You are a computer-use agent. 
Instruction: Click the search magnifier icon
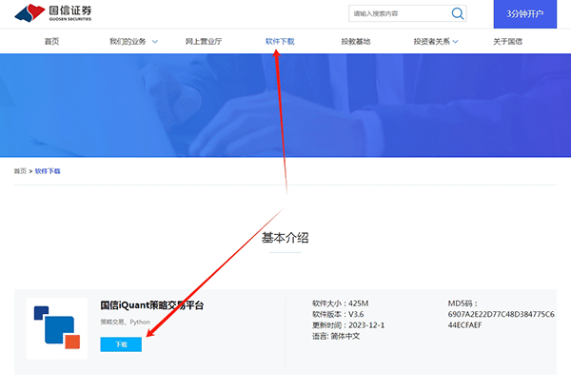point(458,13)
